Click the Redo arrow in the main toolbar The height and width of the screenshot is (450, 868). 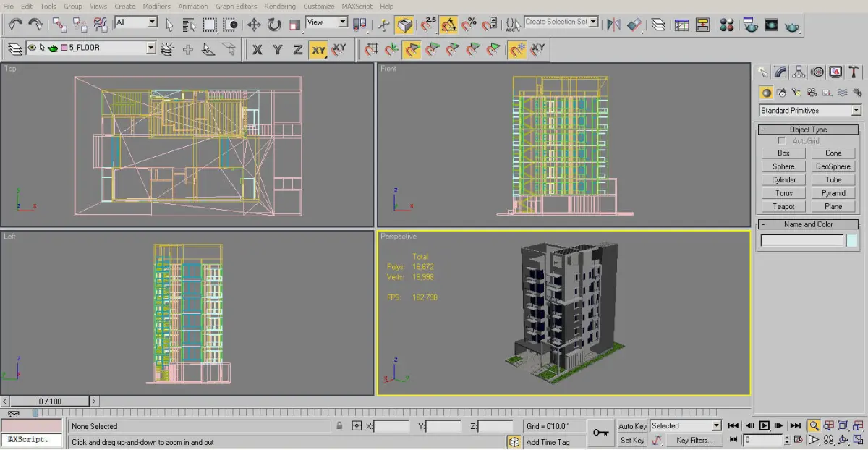coord(35,25)
